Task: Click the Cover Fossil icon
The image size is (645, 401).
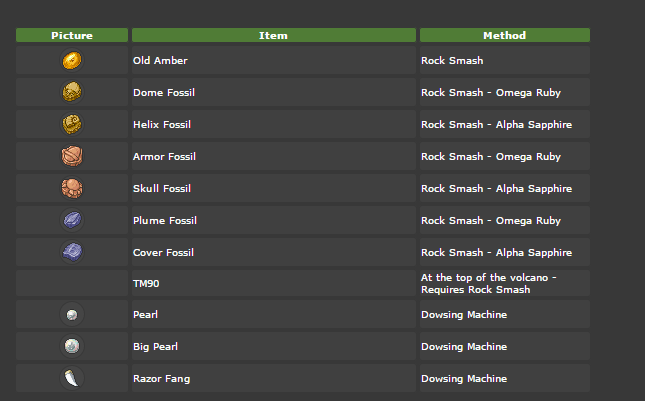Action: pos(72,252)
